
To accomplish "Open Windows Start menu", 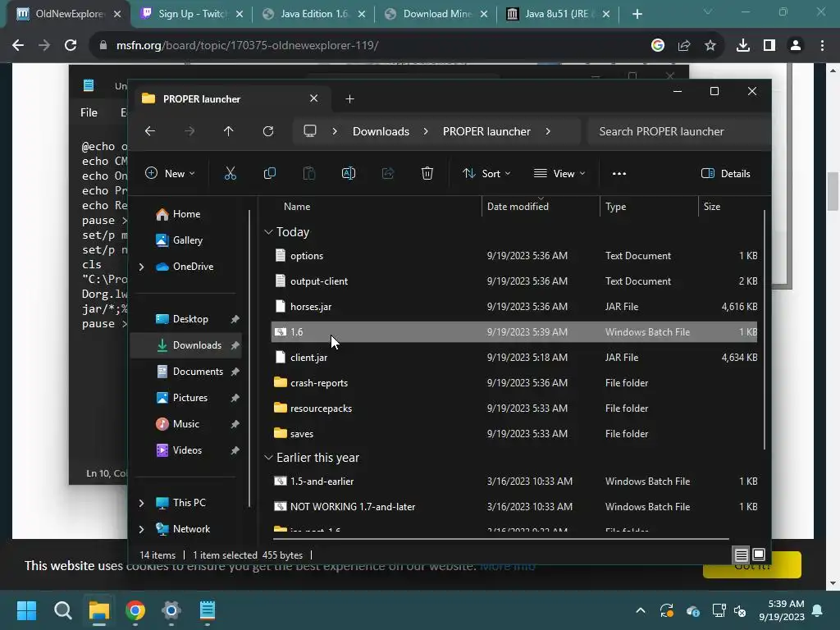I will pyautogui.click(x=26, y=610).
